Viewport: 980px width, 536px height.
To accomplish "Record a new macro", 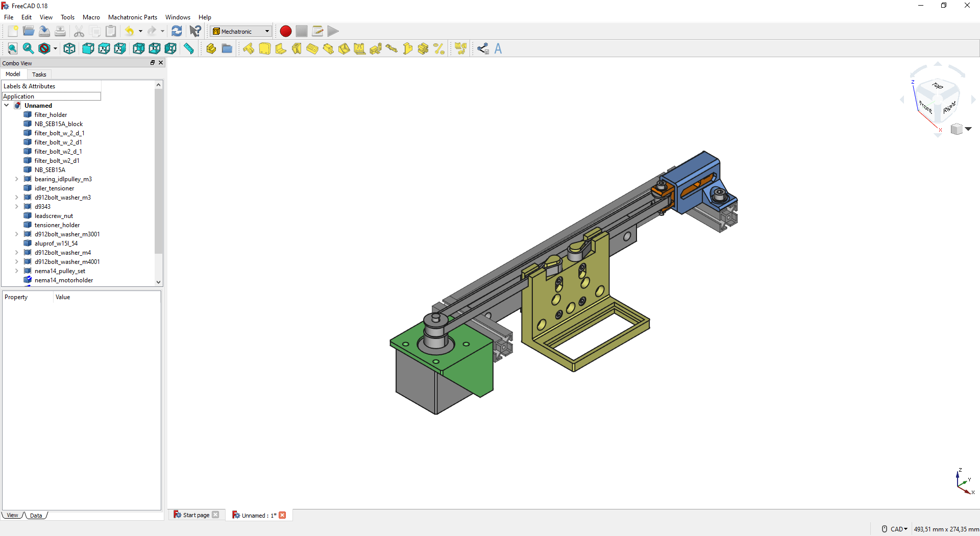I will click(285, 31).
